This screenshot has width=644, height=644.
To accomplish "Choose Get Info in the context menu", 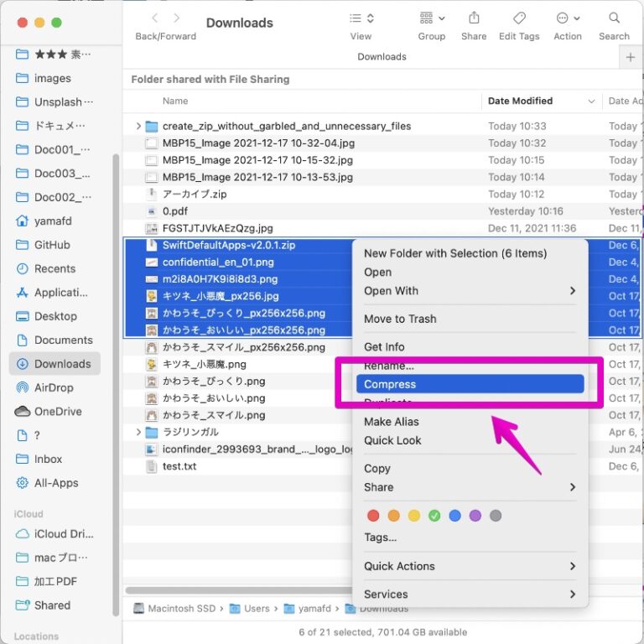I will coord(470,347).
